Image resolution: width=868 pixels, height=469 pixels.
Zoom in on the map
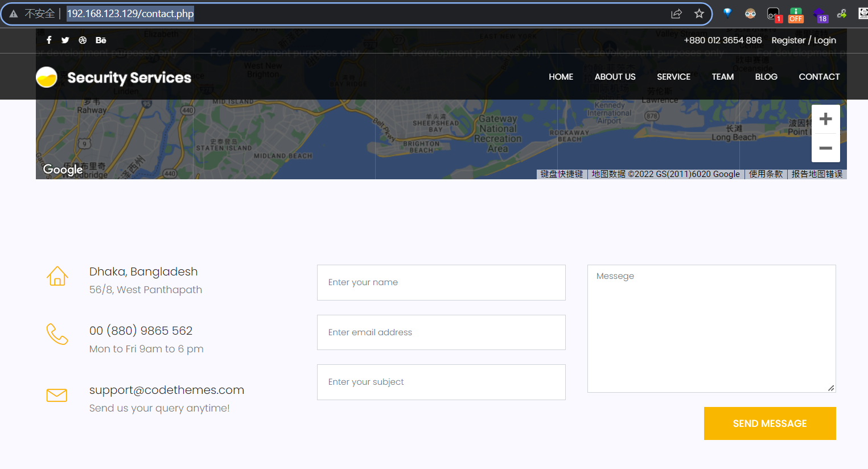coord(826,119)
